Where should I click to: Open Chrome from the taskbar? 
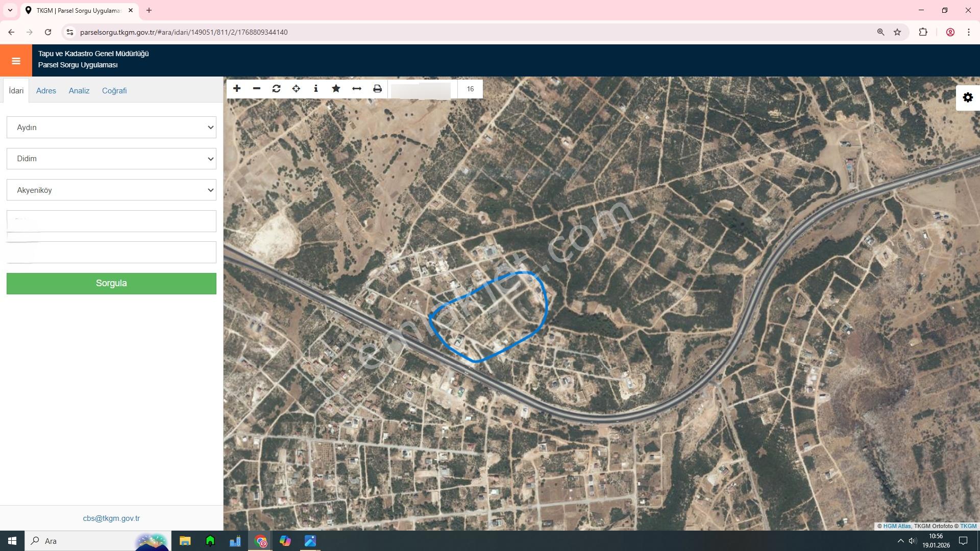click(x=261, y=541)
